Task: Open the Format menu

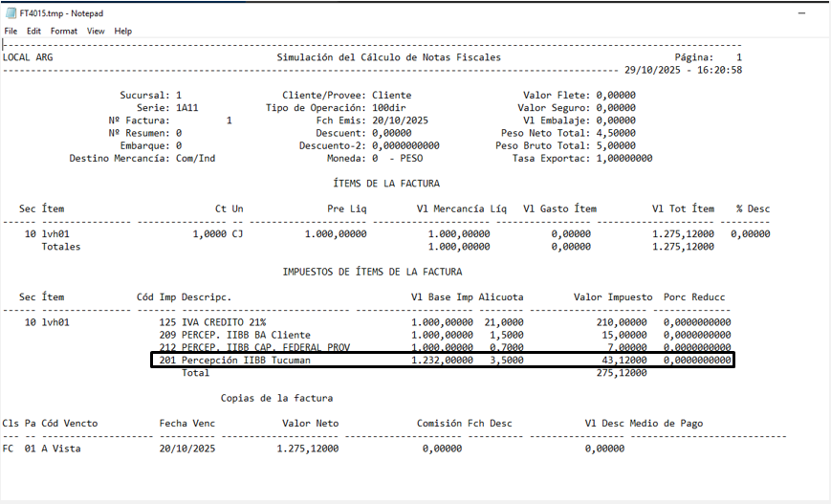Action: 64,32
